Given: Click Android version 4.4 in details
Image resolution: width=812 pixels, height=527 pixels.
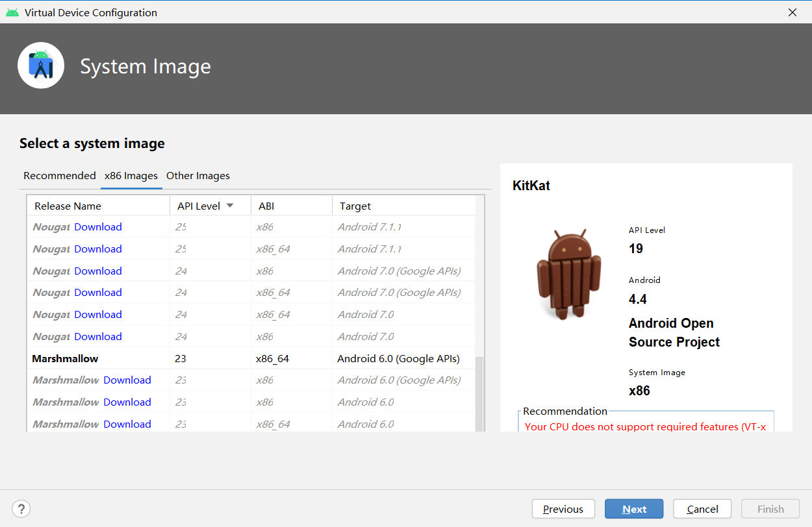Looking at the screenshot, I should 638,299.
